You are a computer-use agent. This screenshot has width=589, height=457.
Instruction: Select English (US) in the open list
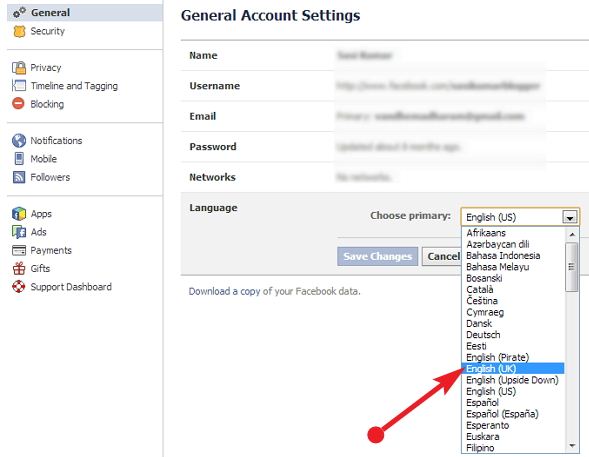pyautogui.click(x=512, y=391)
